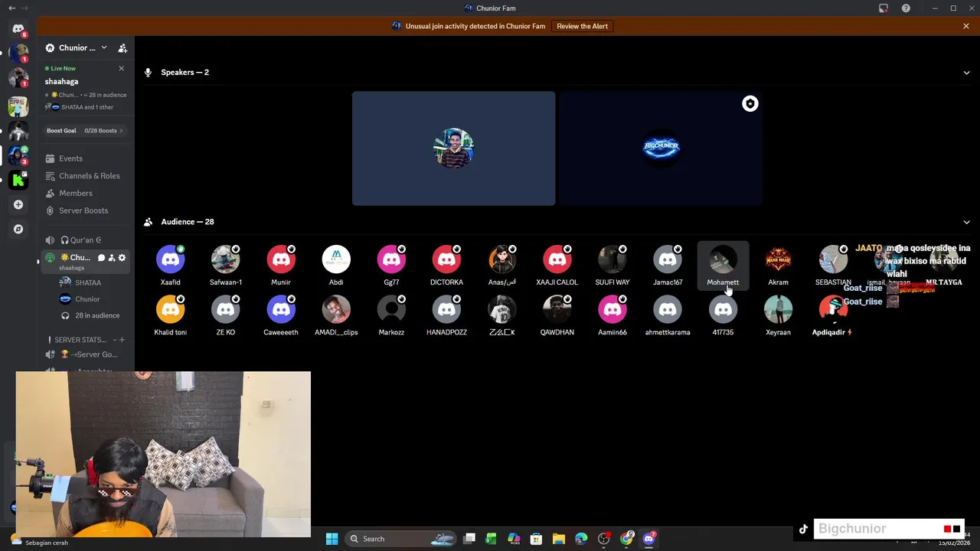
Task: Dismiss the unusual join activity banner
Action: click(x=966, y=26)
